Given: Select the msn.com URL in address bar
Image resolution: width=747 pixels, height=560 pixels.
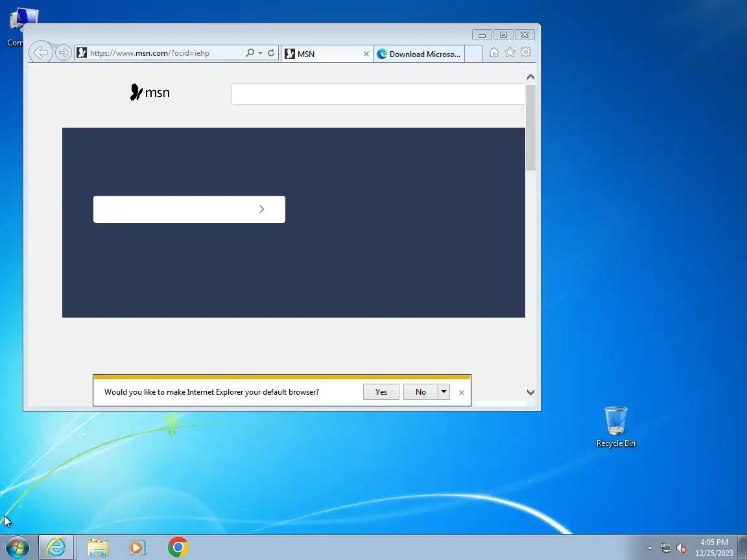Looking at the screenshot, I should [150, 53].
